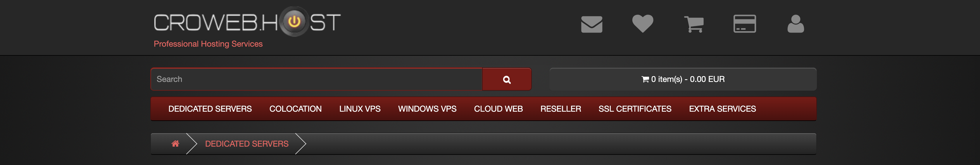Open the credit card checkout icon

pyautogui.click(x=745, y=24)
